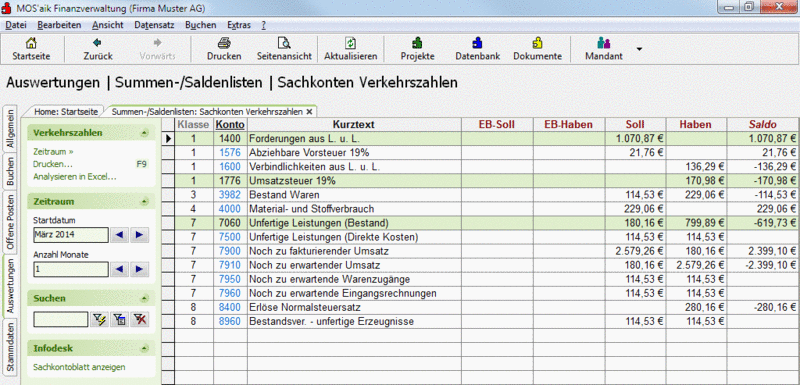
Task: Click the Zeitraum » link
Action: (53, 151)
